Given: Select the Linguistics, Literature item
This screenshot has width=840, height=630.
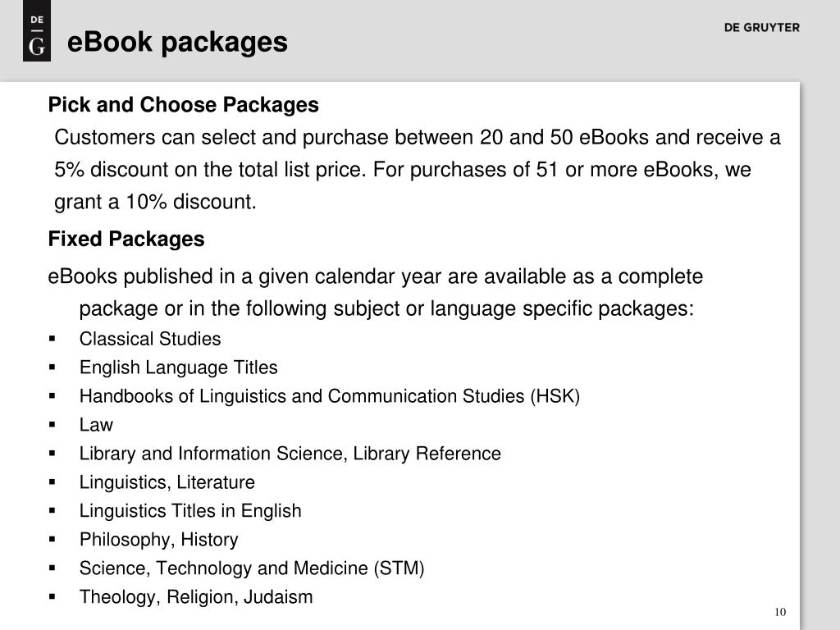Looking at the screenshot, I should click(x=167, y=482).
